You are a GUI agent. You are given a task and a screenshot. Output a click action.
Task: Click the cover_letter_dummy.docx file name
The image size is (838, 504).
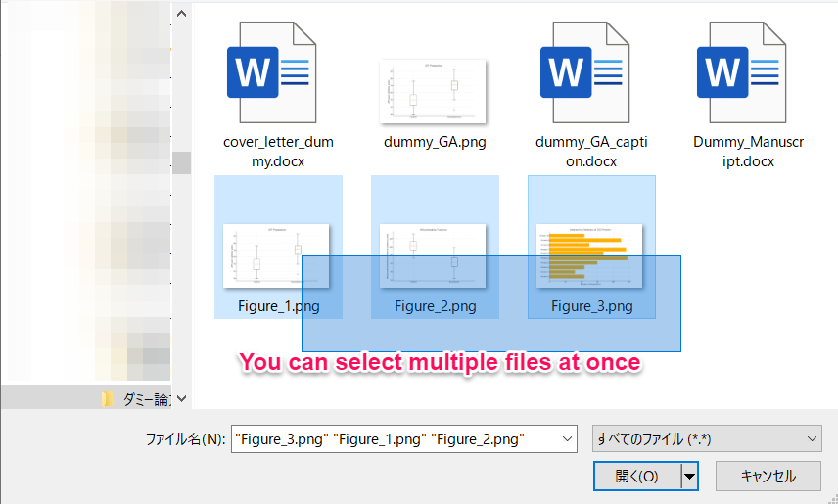tap(278, 152)
